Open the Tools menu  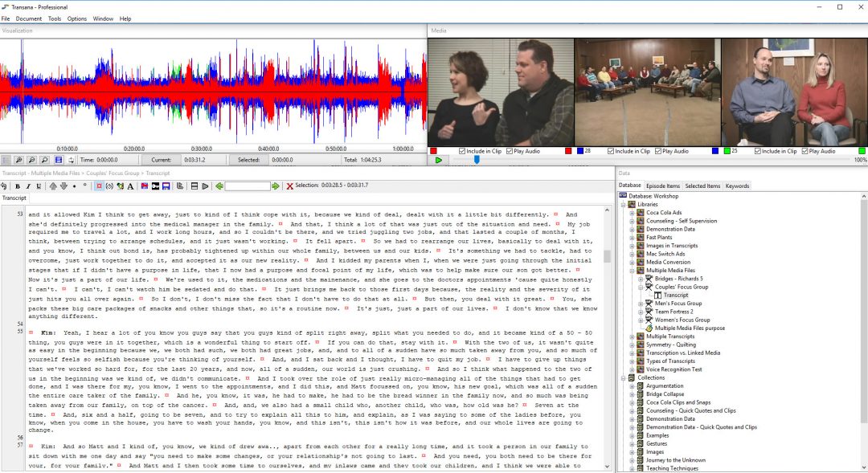click(54, 18)
